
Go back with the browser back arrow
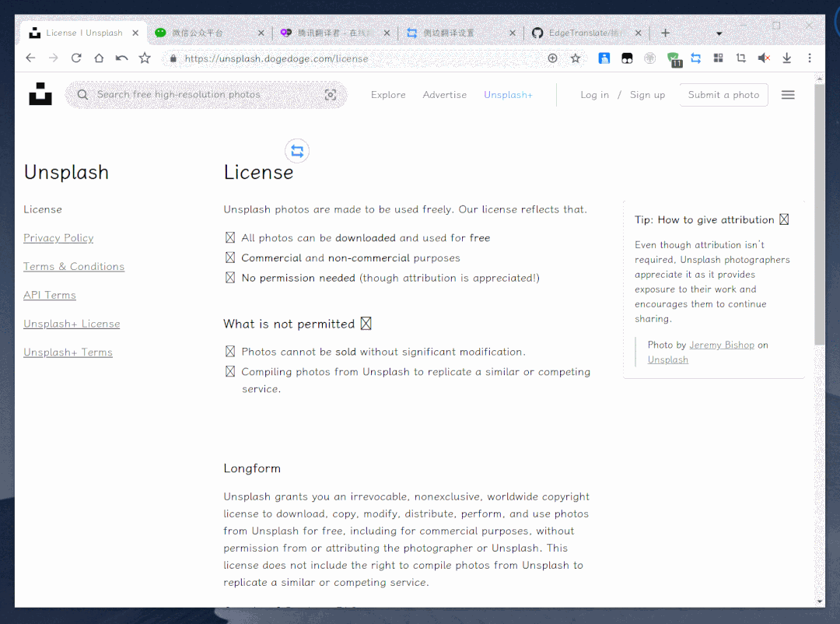click(x=30, y=58)
